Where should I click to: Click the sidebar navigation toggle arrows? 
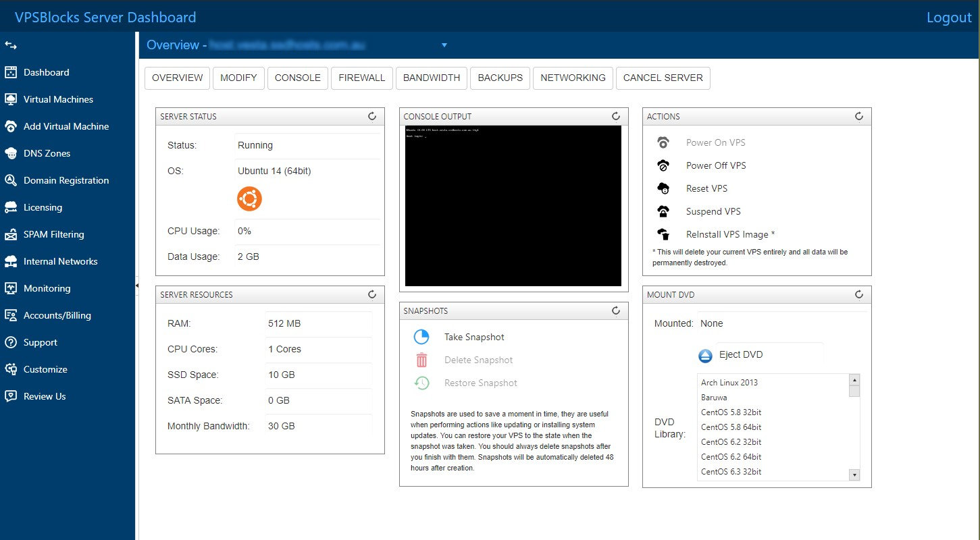tap(9, 45)
